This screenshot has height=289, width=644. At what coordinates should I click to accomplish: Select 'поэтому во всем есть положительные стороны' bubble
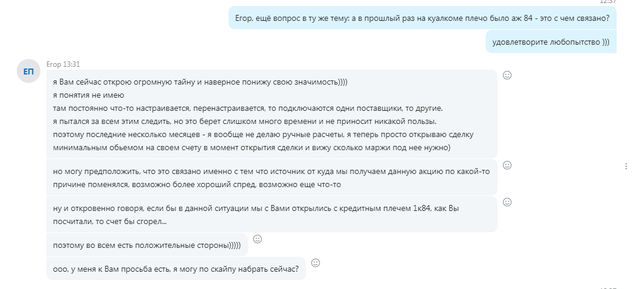click(x=147, y=245)
